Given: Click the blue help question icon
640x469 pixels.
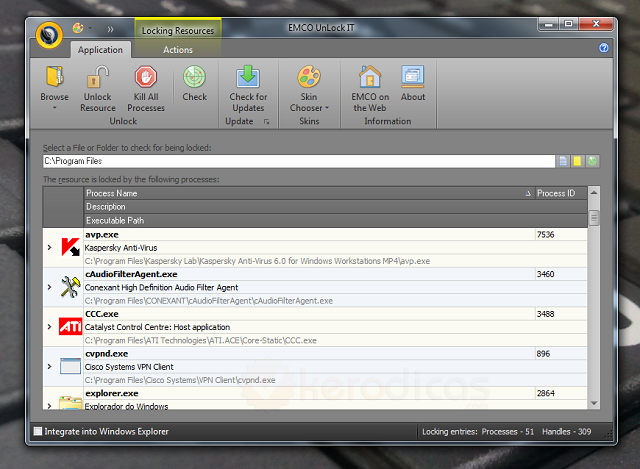Looking at the screenshot, I should click(604, 48).
